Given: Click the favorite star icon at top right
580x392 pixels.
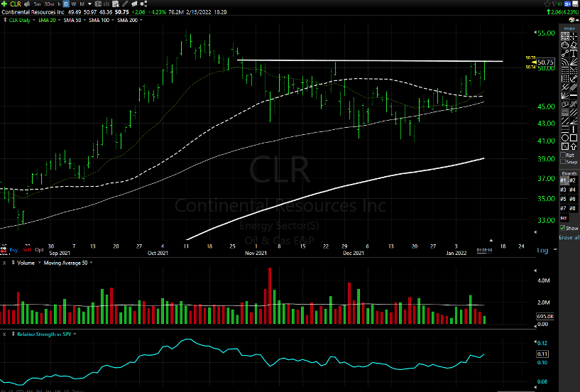Looking at the screenshot, I should coord(547,4).
